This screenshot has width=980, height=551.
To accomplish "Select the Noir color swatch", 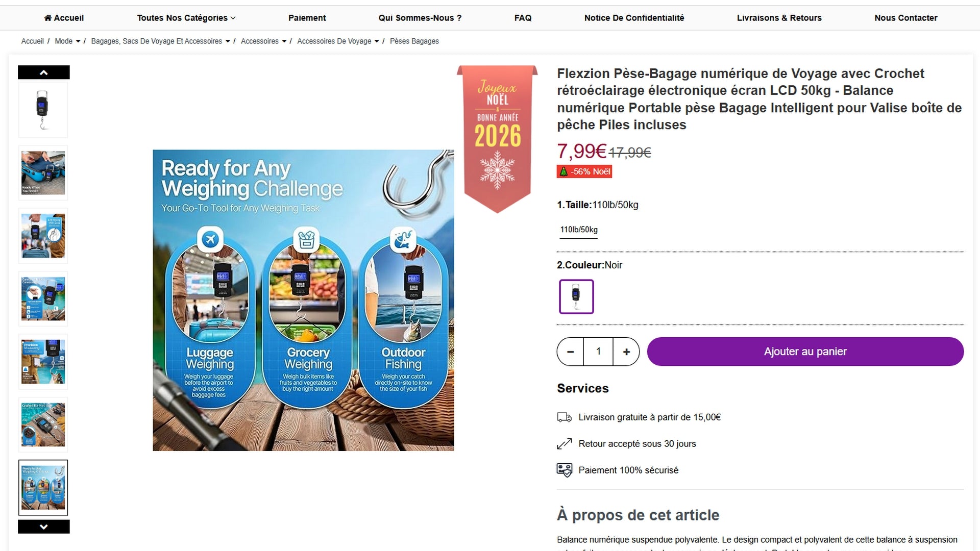I will [576, 296].
